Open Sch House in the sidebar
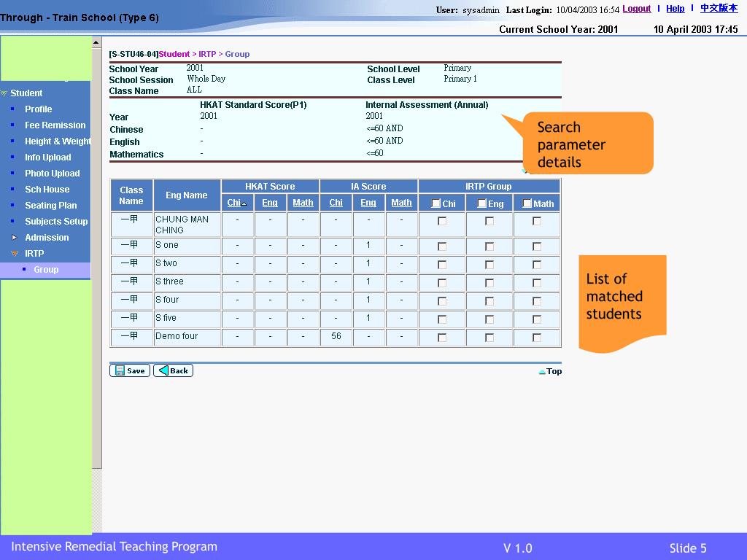This screenshot has height=560, width=747. coord(47,189)
